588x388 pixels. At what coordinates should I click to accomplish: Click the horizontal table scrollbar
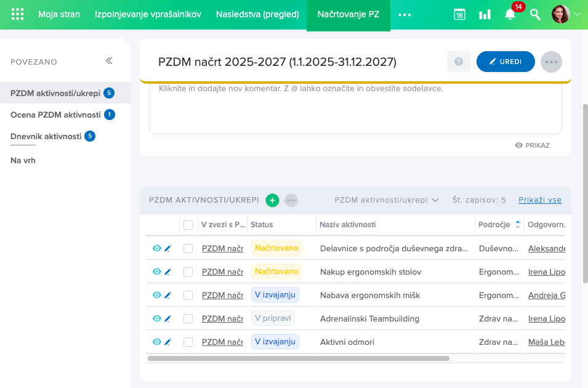(x=299, y=358)
